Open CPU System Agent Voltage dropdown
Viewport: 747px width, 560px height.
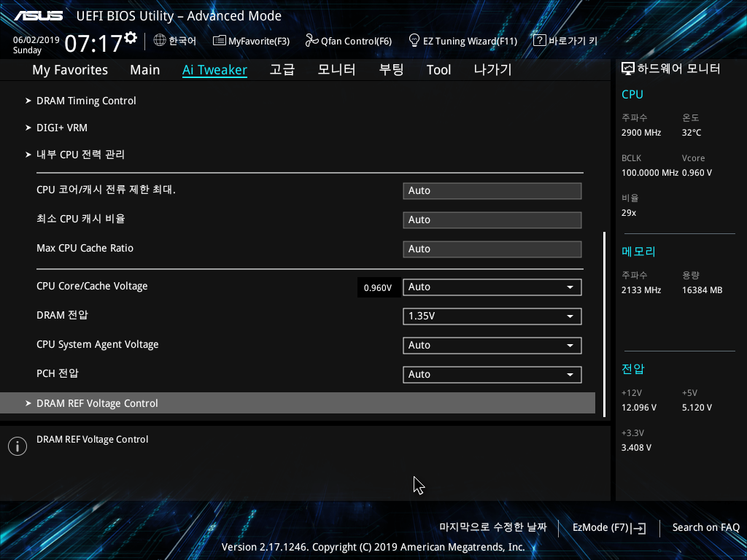492,345
